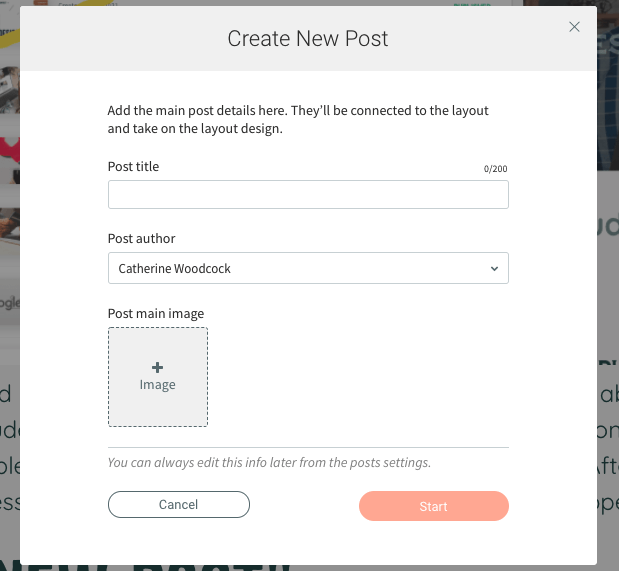Click the dimmed page right of dialog
This screenshot has height=571, width=619.
pos(608,300)
